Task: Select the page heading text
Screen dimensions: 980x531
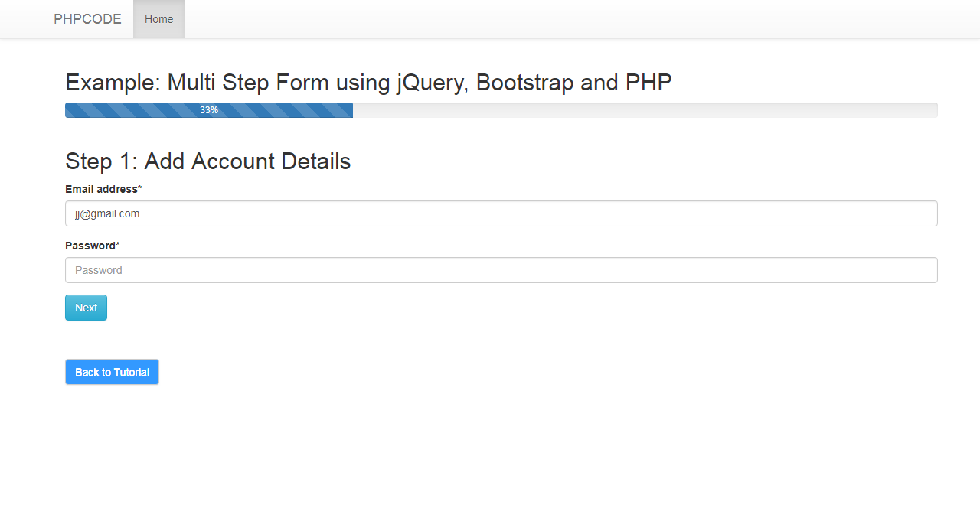Action: tap(368, 82)
